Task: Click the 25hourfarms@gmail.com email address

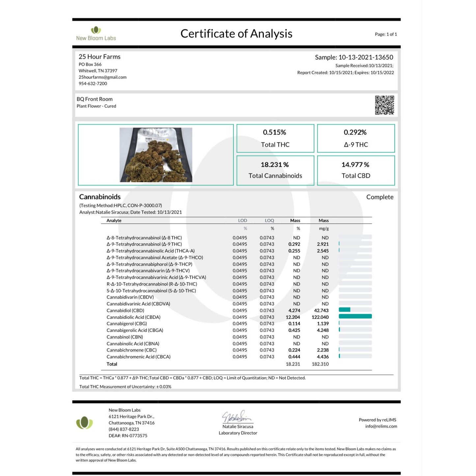Action: (102, 77)
